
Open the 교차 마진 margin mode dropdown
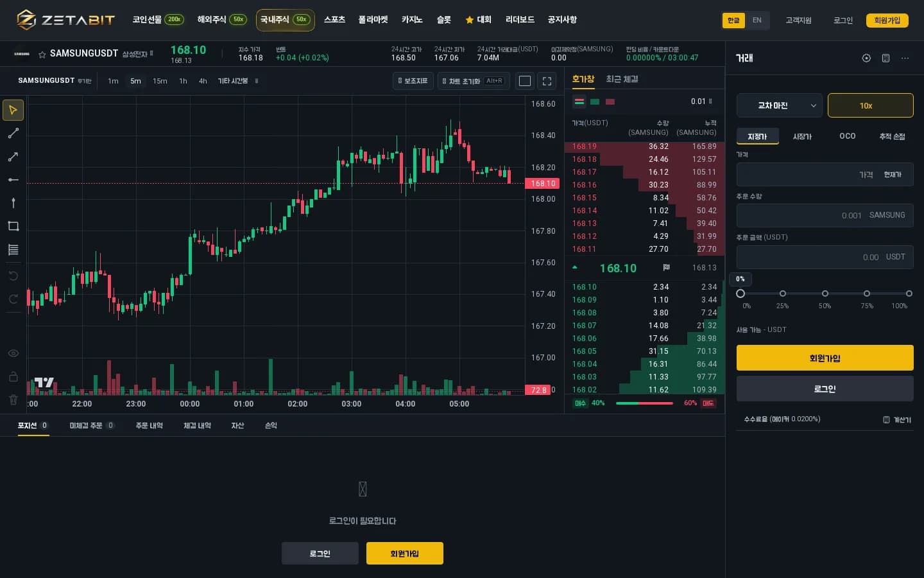click(779, 105)
